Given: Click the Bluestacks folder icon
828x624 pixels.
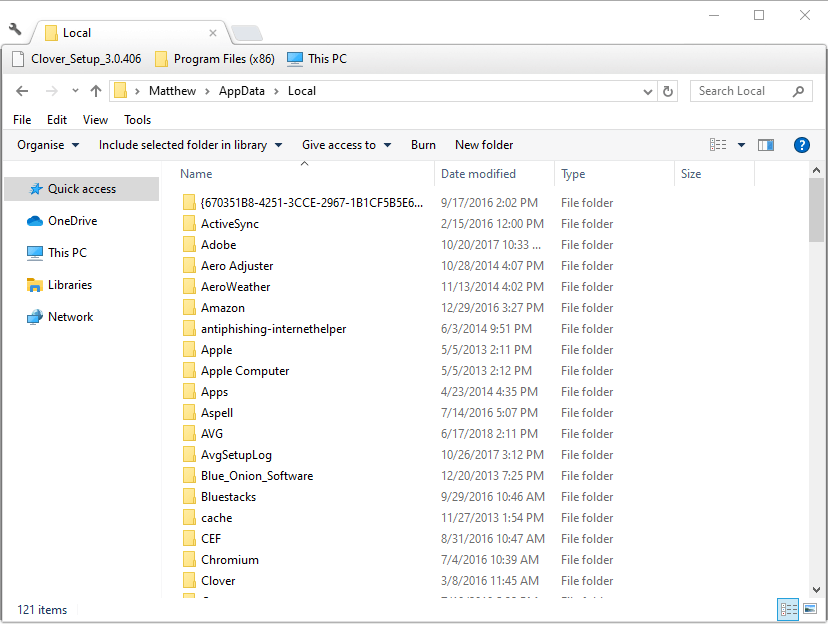Looking at the screenshot, I should pyautogui.click(x=189, y=497).
